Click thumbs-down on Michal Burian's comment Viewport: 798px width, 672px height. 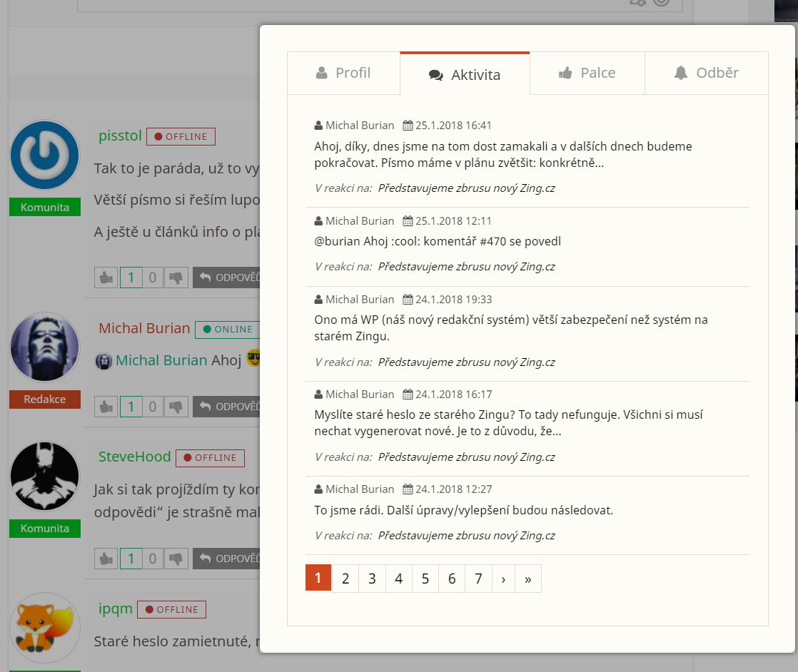coord(176,407)
